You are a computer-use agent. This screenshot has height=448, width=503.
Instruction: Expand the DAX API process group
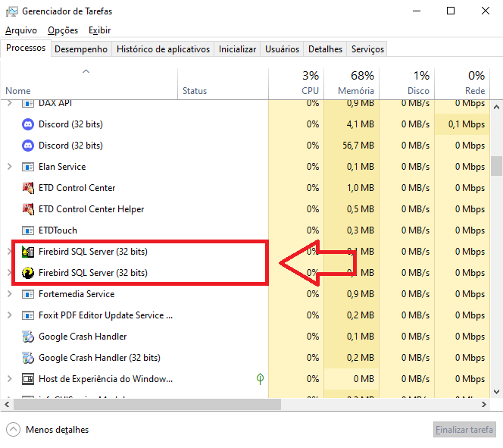10,103
